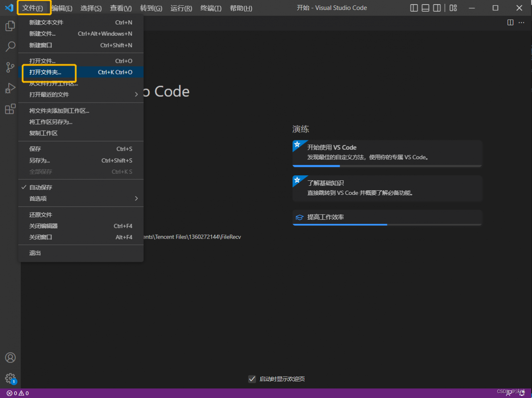Screen dimensions: 532x398
Task: Open the 文件(F) menu
Action: pyautogui.click(x=33, y=8)
